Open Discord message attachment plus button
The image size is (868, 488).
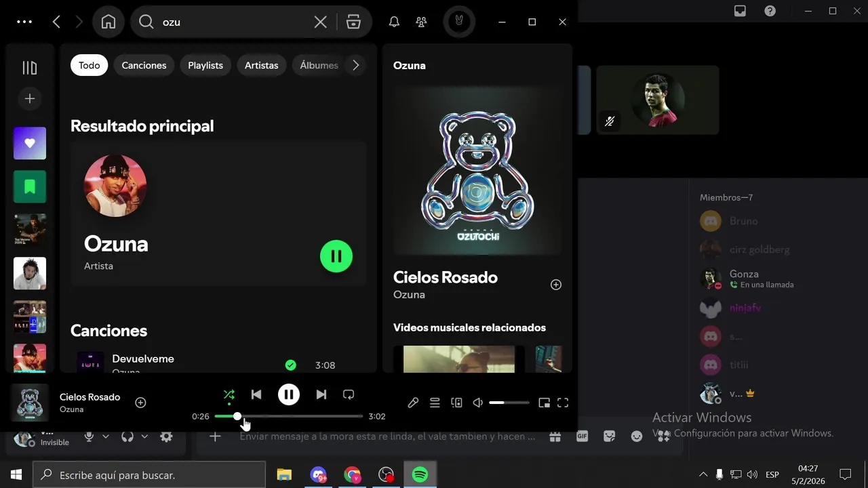(x=215, y=437)
